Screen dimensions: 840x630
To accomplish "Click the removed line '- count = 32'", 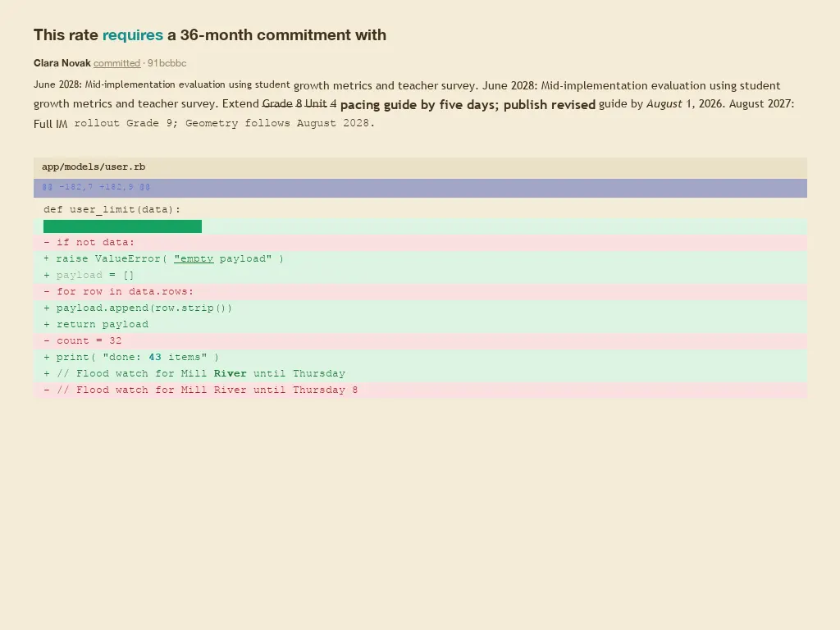I will point(420,341).
